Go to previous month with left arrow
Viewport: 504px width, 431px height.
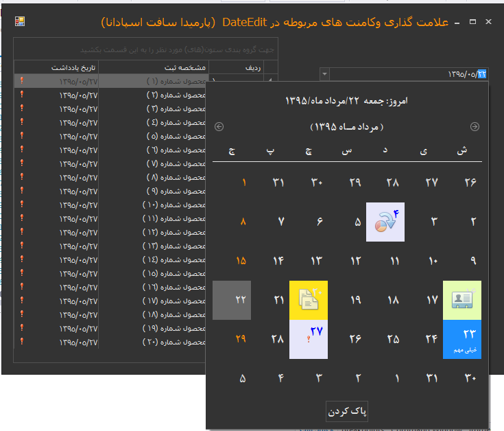click(x=219, y=126)
